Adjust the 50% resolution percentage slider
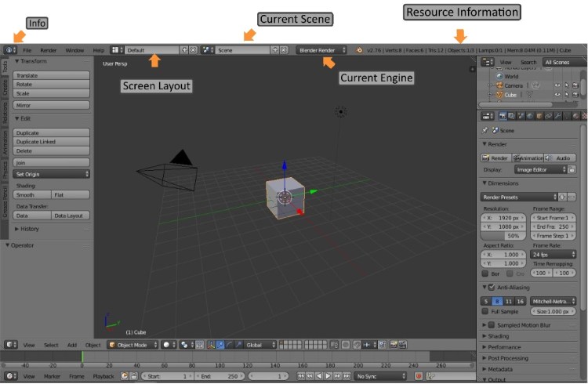This screenshot has width=588, height=384. [x=503, y=236]
